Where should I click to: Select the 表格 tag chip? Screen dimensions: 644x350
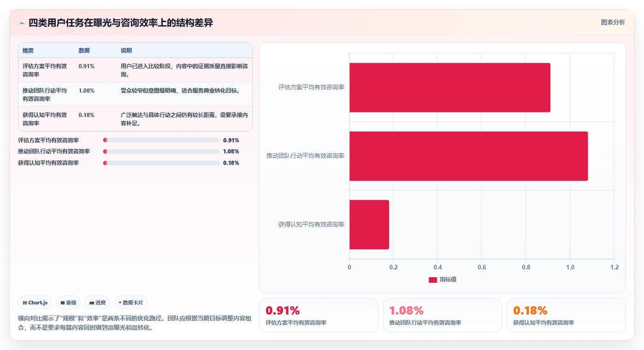tap(68, 303)
